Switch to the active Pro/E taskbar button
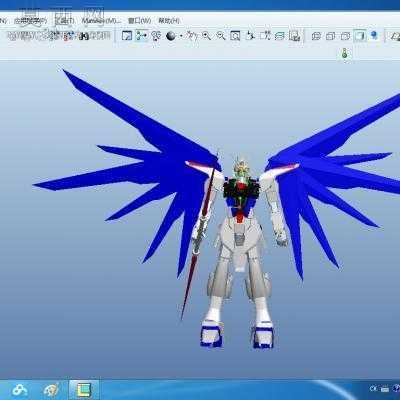400x400 pixels. tap(84, 390)
